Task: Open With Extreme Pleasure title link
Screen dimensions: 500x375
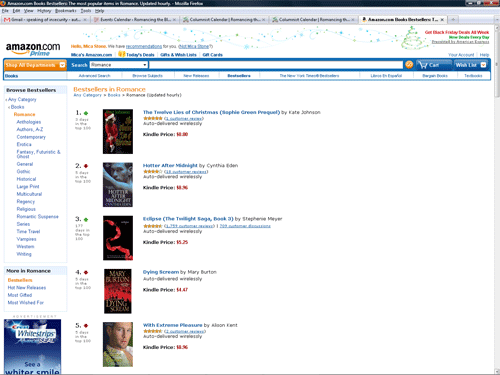Action: click(172, 325)
